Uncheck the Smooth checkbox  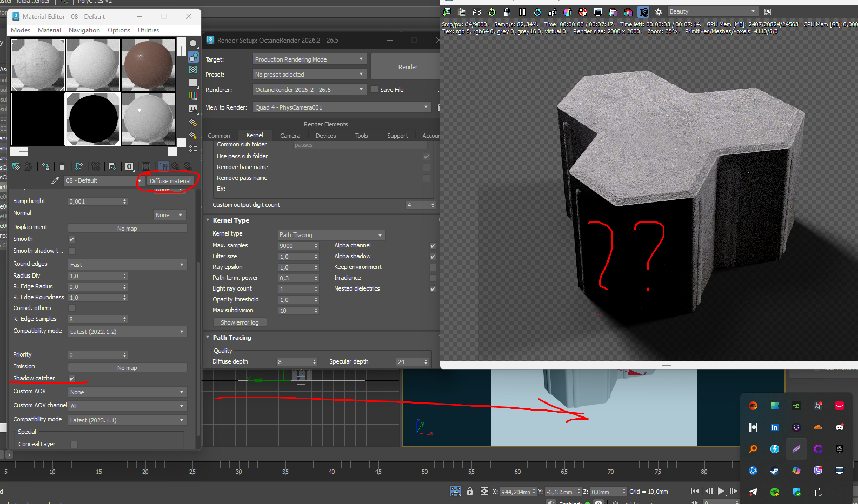click(x=72, y=239)
